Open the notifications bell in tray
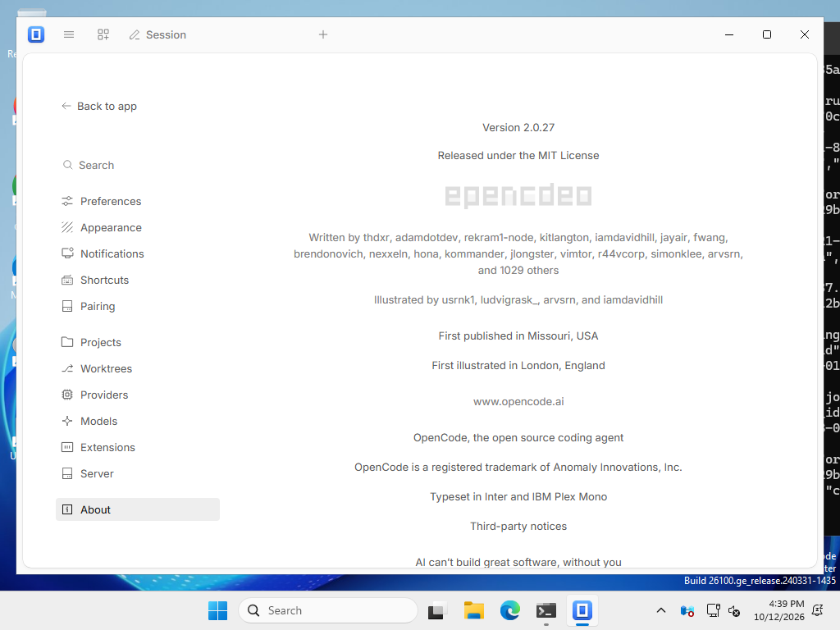The height and width of the screenshot is (630, 840). (818, 610)
